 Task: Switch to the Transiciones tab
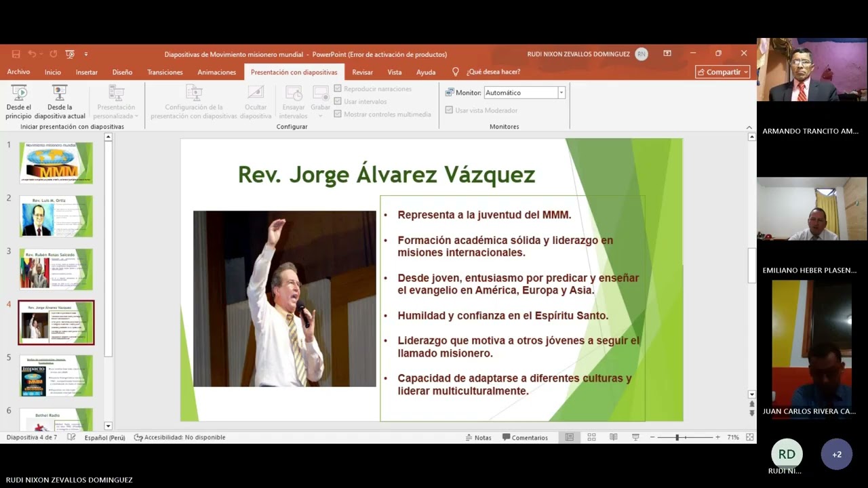(165, 72)
